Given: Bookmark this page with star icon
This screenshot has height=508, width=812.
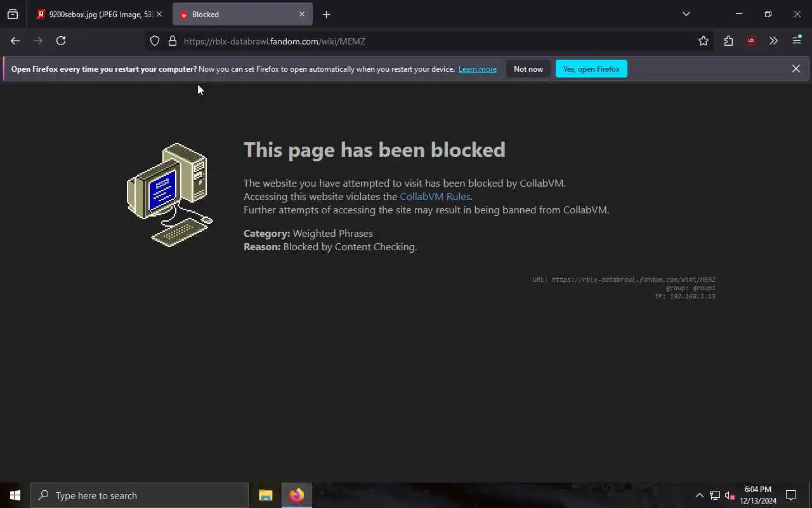Looking at the screenshot, I should pyautogui.click(x=703, y=41).
